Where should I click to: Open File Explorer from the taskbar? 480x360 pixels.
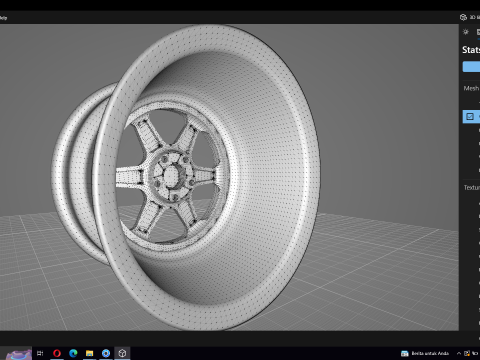click(89, 353)
